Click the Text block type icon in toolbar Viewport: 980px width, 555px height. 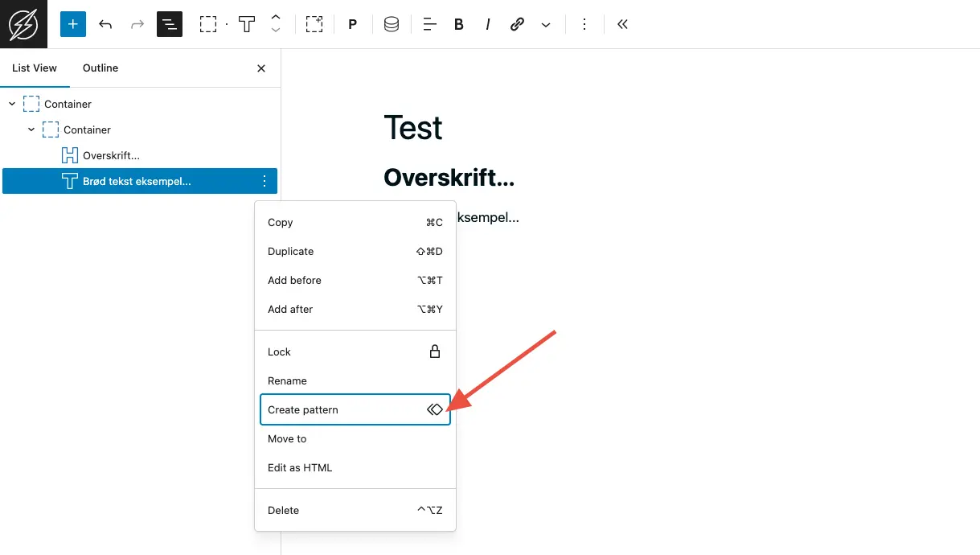click(247, 24)
